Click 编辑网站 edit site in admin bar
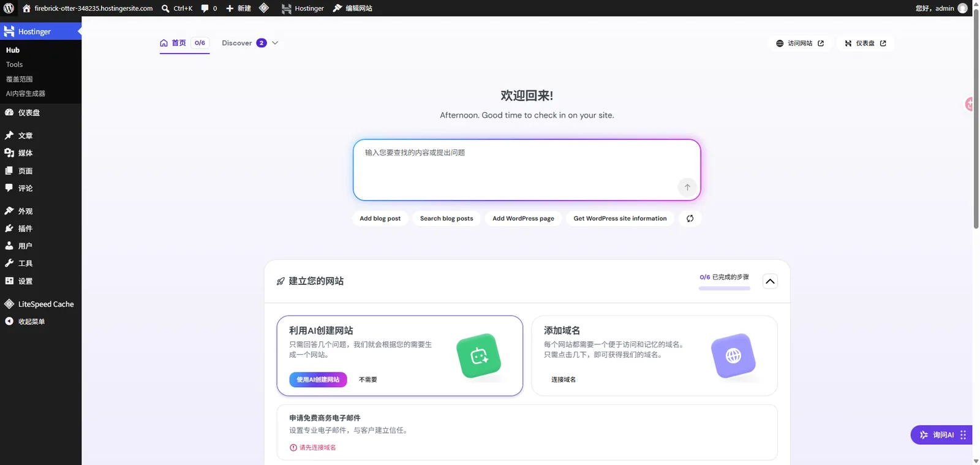The image size is (980, 465). click(x=353, y=8)
